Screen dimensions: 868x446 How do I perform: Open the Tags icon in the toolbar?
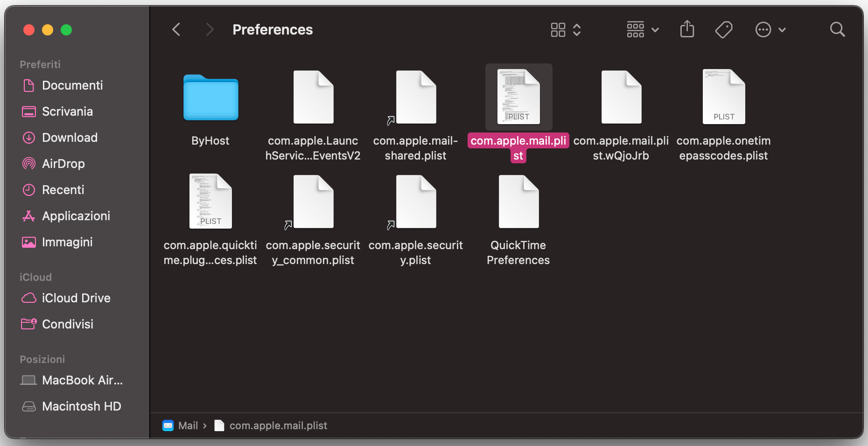click(x=724, y=29)
